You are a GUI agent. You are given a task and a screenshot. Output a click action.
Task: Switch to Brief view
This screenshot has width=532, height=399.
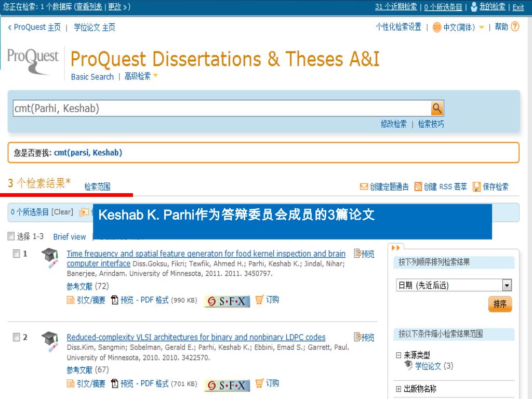[70, 236]
